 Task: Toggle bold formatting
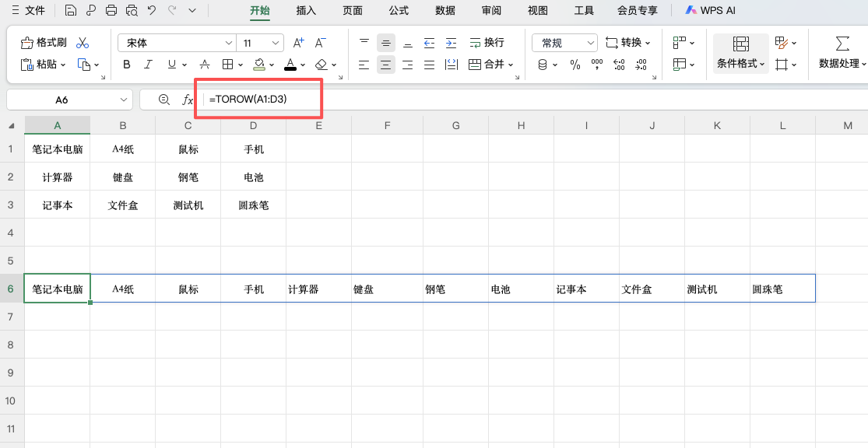click(126, 65)
